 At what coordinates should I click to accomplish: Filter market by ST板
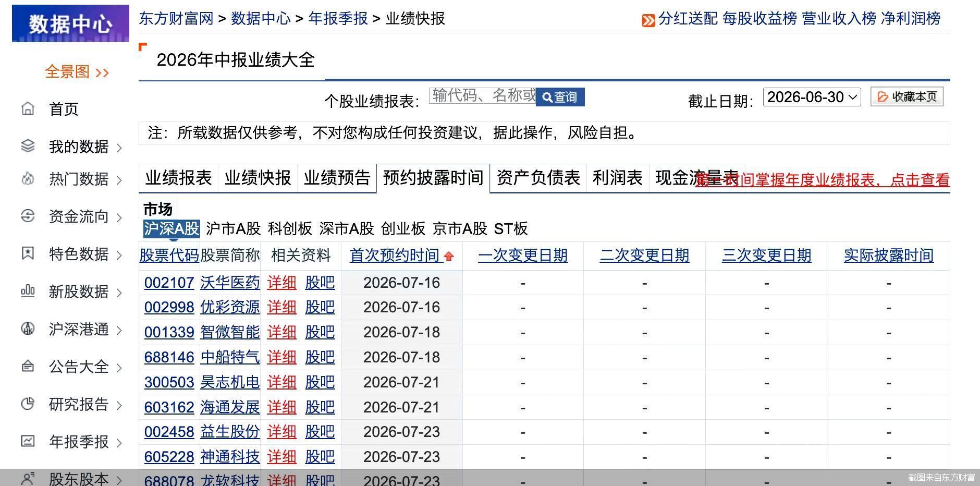click(x=511, y=228)
